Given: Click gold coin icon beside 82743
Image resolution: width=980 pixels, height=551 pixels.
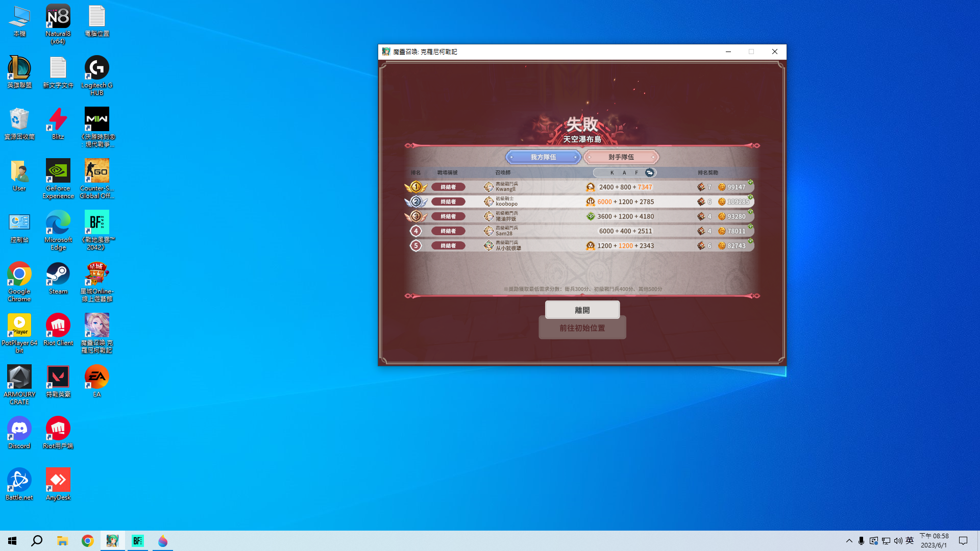Looking at the screenshot, I should coord(722,246).
